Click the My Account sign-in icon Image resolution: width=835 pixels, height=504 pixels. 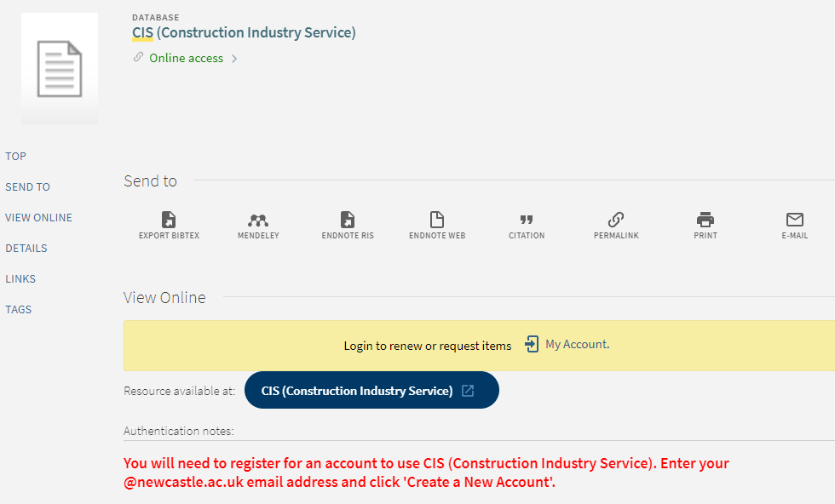click(x=533, y=345)
